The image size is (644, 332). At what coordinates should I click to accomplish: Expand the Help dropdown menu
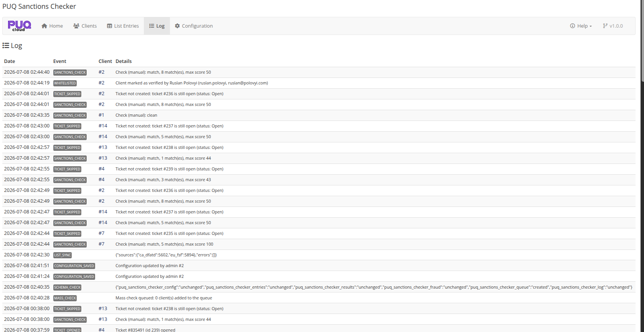[x=581, y=26]
